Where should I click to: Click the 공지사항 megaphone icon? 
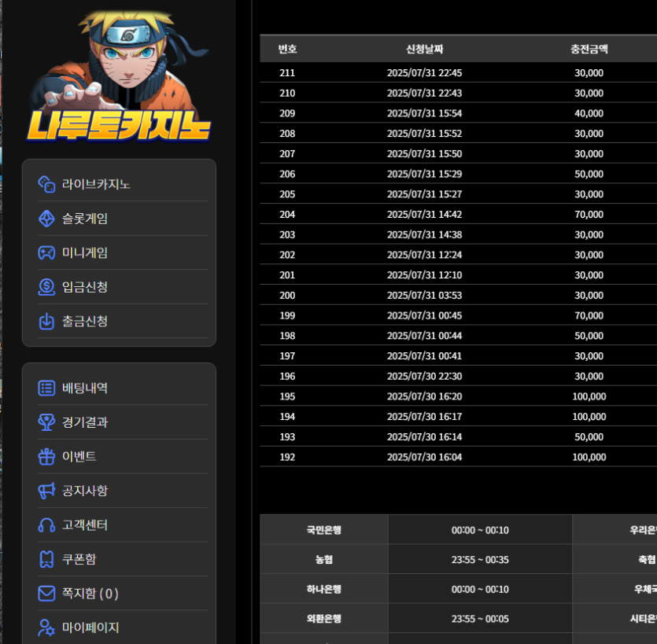coord(46,491)
